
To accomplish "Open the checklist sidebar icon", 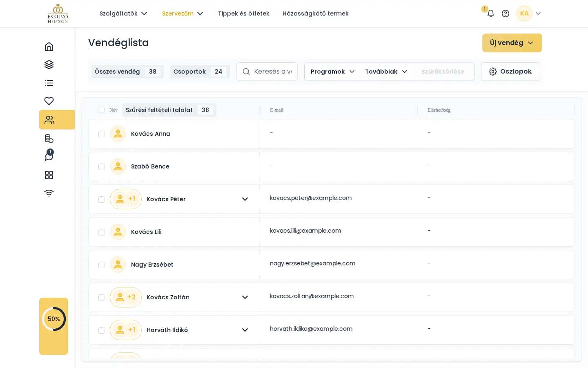I will point(49,83).
